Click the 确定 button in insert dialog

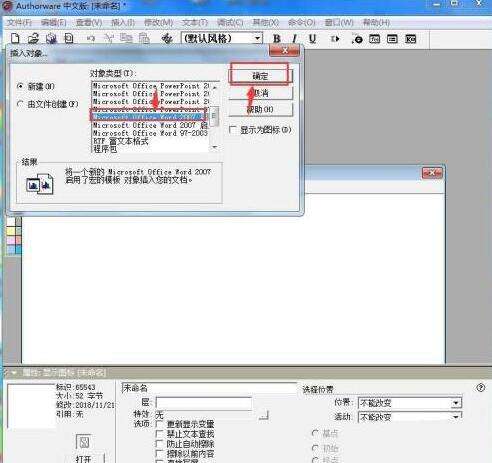click(260, 76)
